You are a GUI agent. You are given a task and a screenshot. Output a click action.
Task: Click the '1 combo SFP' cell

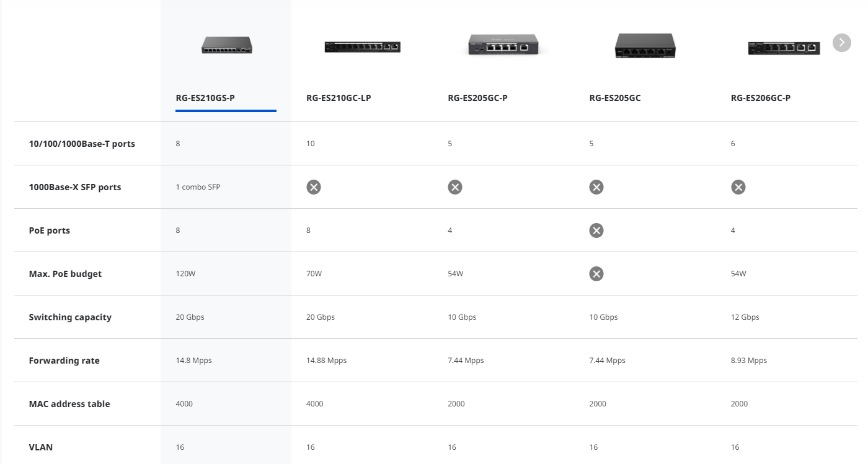(198, 187)
